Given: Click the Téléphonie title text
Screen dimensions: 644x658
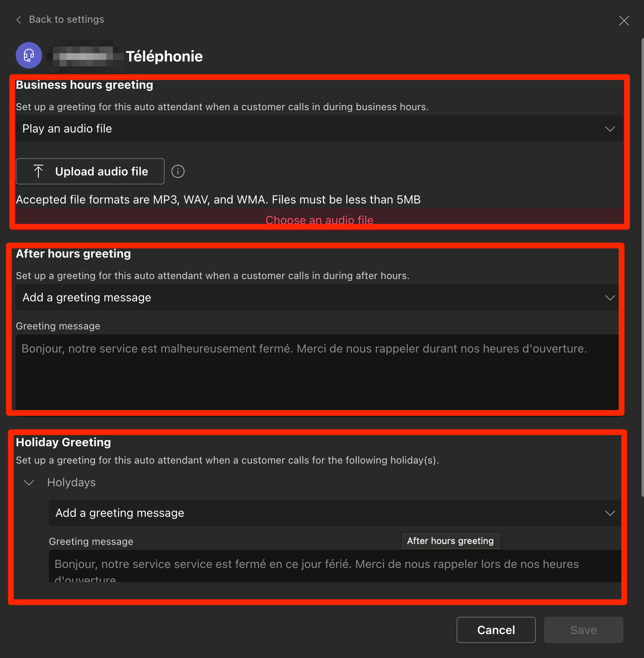Looking at the screenshot, I should [x=164, y=57].
